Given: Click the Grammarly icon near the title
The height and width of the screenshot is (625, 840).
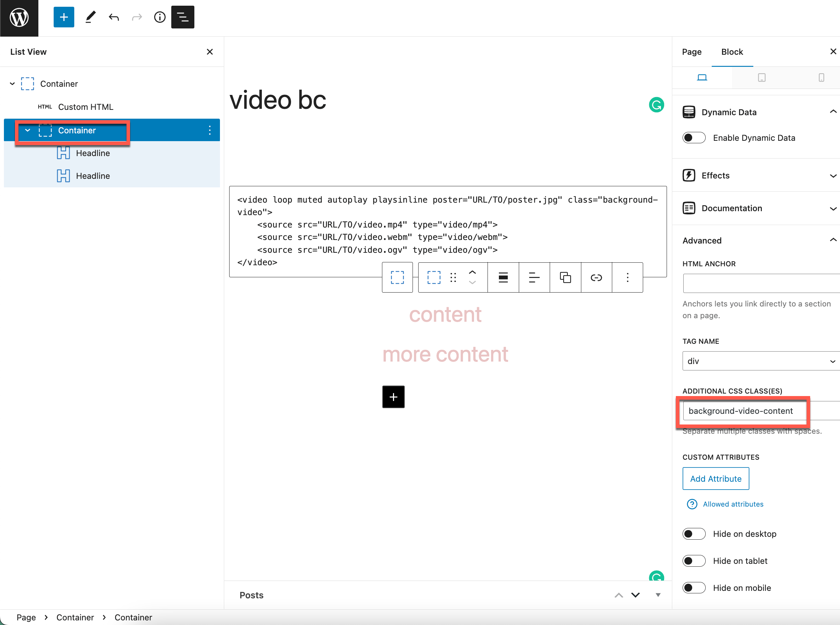Looking at the screenshot, I should click(x=657, y=105).
